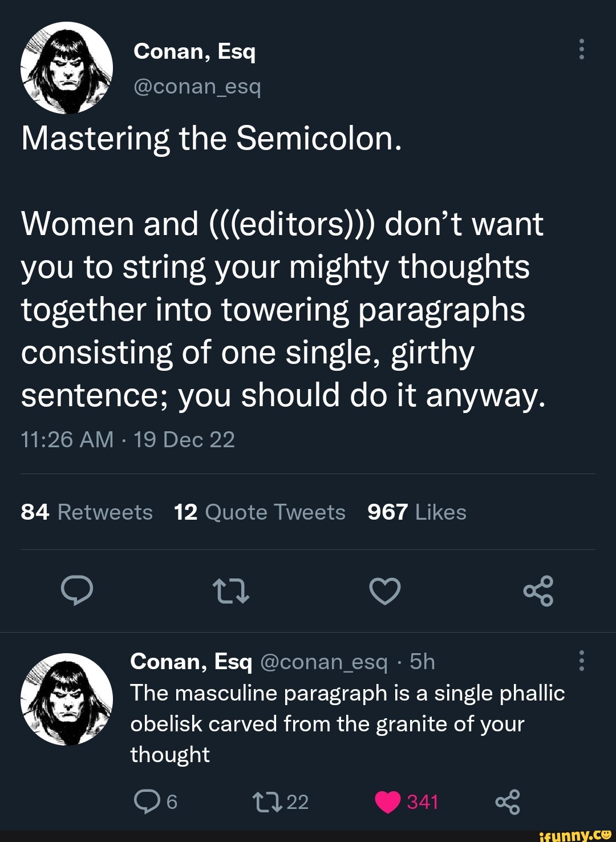Screen dimensions: 616x842
Task: Click the filled red heart showing 341 likes
Action: coord(389,801)
